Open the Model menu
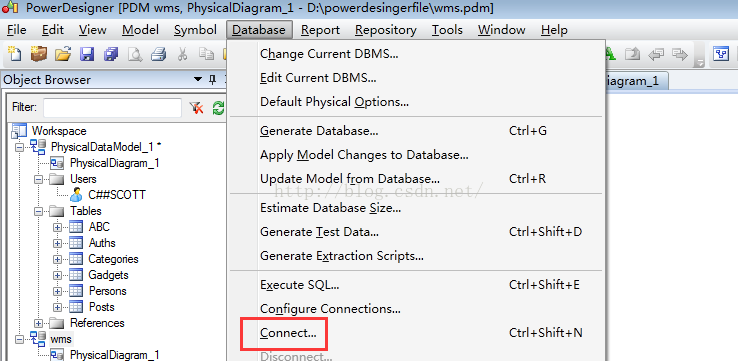The width and height of the screenshot is (738, 361). coord(140,30)
